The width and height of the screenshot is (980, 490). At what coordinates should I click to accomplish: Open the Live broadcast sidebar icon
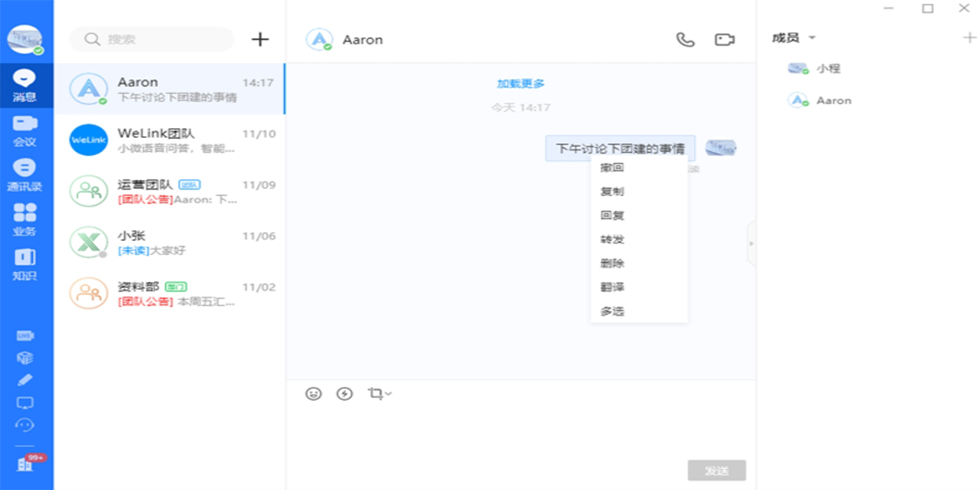point(25,336)
